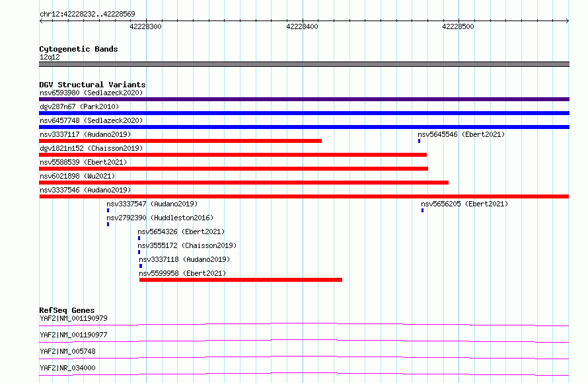
Task: Open nsv5645546 (Ebert2021) variant label
Action: (x=461, y=134)
